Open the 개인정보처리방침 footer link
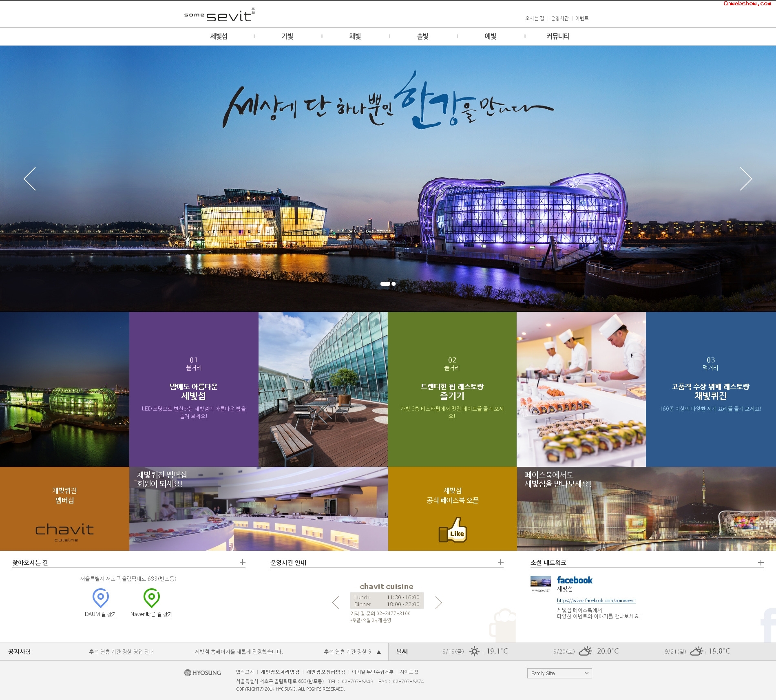The image size is (776, 700). point(280,672)
